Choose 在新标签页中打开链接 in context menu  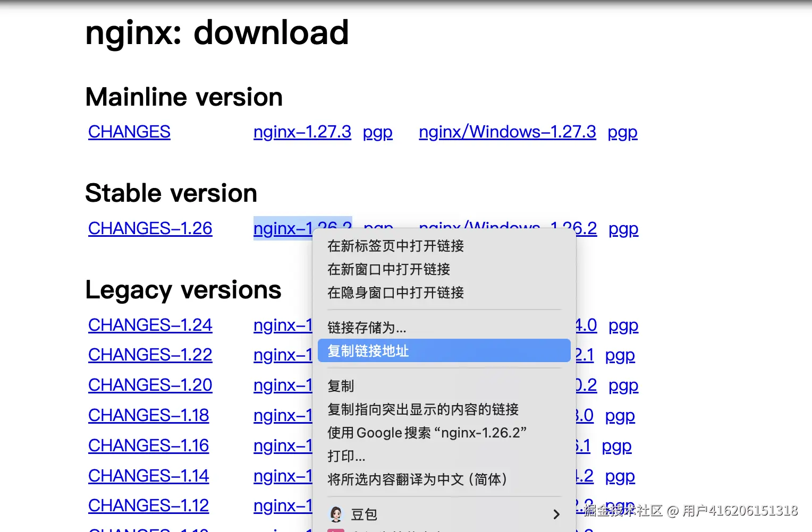pyautogui.click(x=444, y=246)
